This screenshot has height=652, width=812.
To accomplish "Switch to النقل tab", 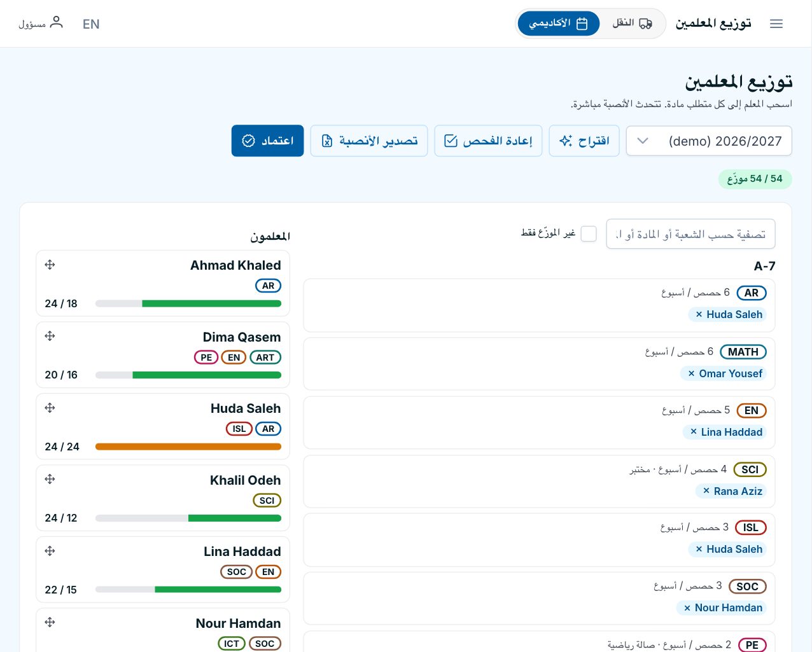I will [x=632, y=24].
